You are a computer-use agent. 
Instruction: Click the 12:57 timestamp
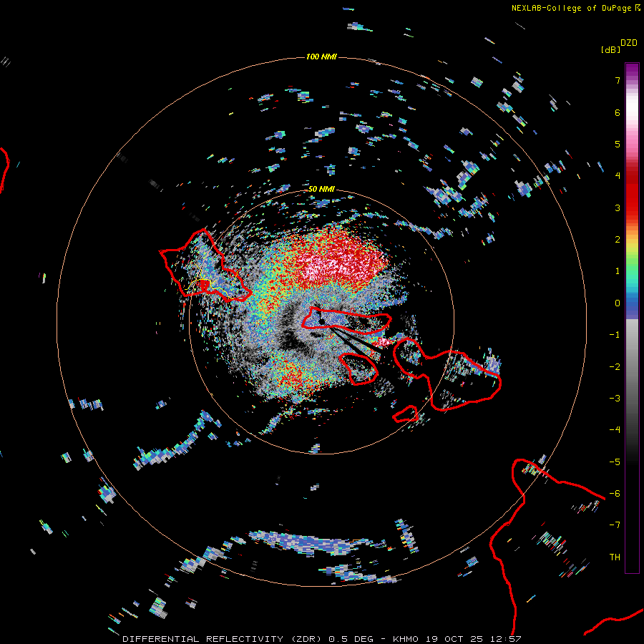507,639
